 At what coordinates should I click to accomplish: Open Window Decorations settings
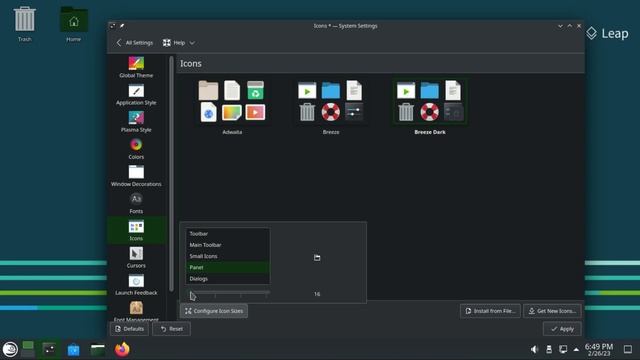(x=136, y=176)
